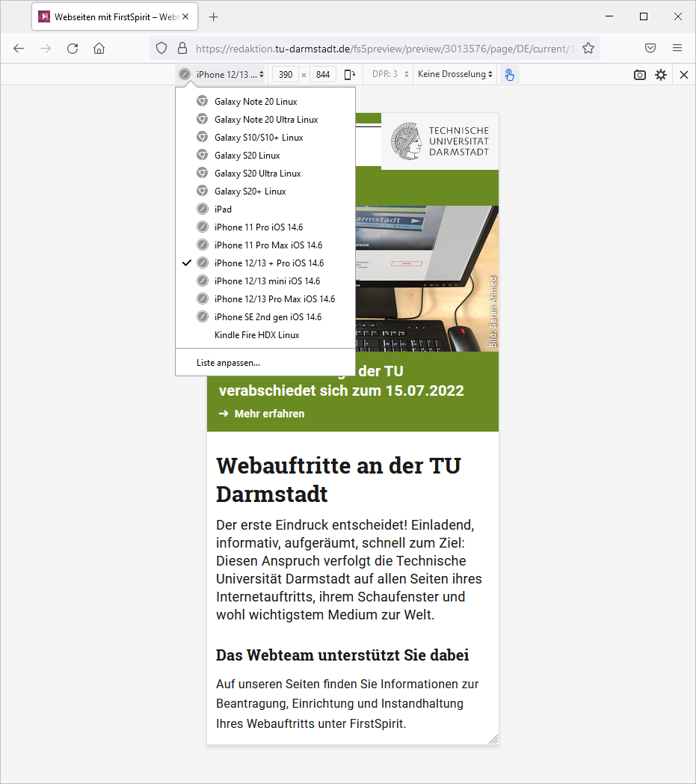Choose iPhone 11 Pro Max iOS 14.6
The width and height of the screenshot is (696, 784).
[x=265, y=245]
